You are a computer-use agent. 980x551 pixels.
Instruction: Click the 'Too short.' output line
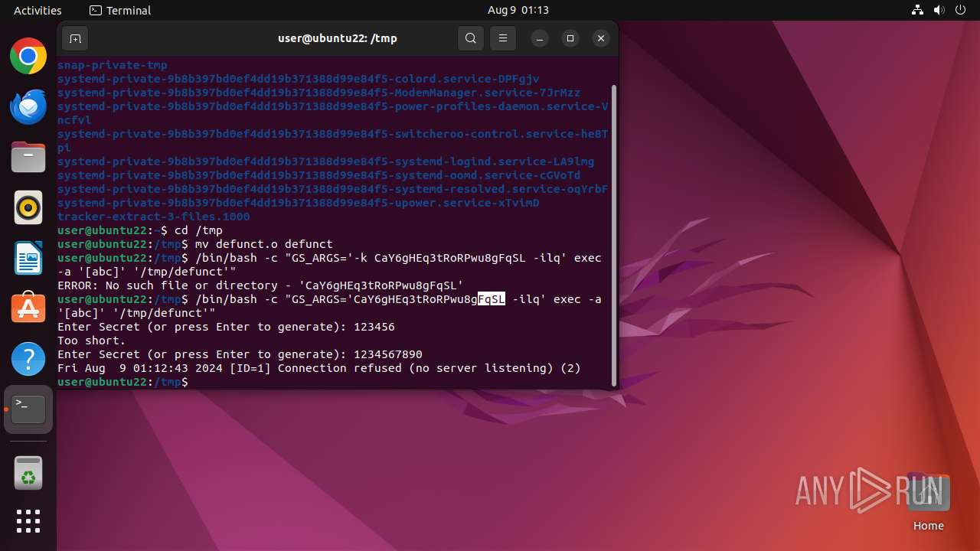coord(92,341)
